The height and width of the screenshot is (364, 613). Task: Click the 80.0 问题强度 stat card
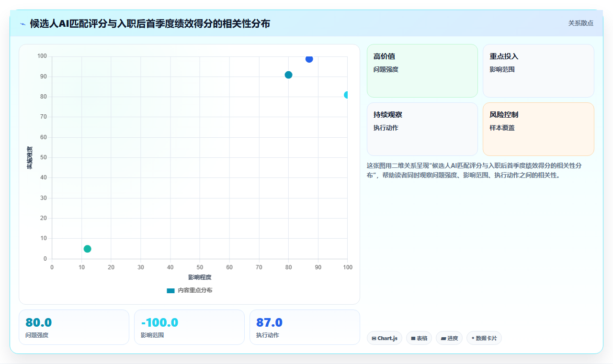(x=74, y=327)
